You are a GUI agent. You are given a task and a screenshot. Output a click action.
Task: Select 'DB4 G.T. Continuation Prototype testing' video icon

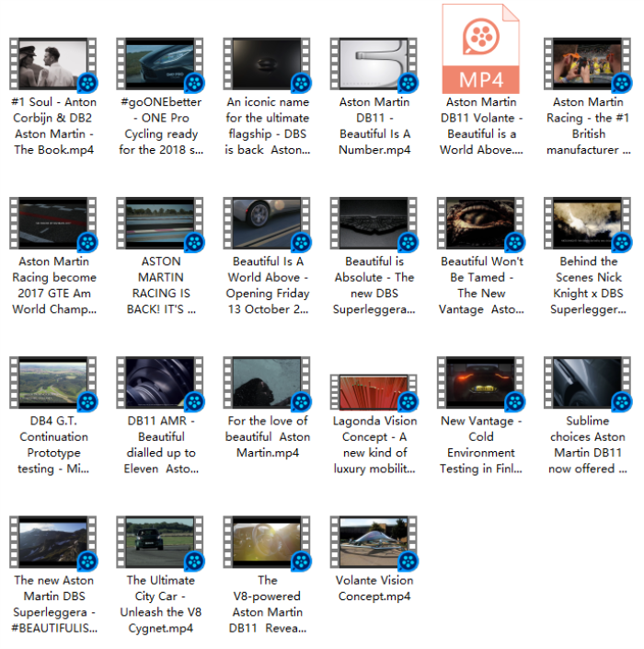[x=53, y=382]
